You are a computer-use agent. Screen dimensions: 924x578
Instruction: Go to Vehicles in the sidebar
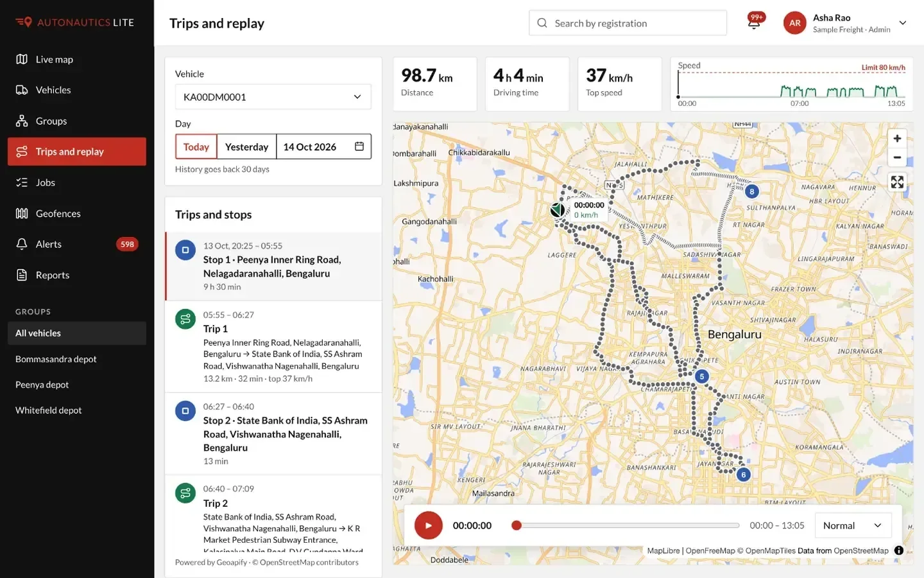76,90
